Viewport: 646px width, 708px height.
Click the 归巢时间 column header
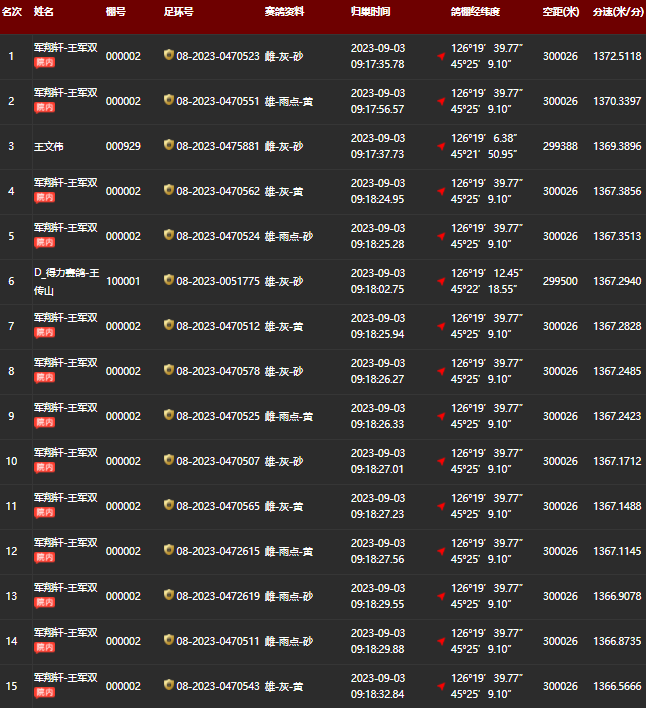click(371, 12)
